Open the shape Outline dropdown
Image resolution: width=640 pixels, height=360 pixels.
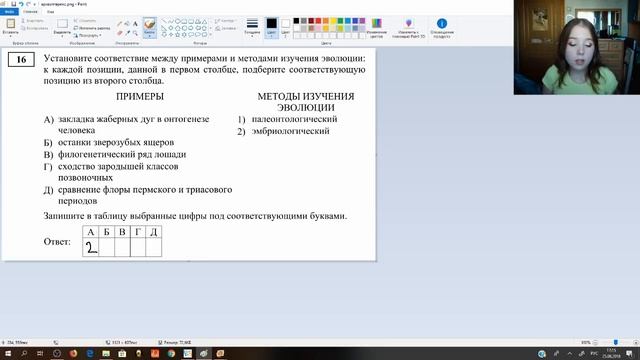coord(226,21)
